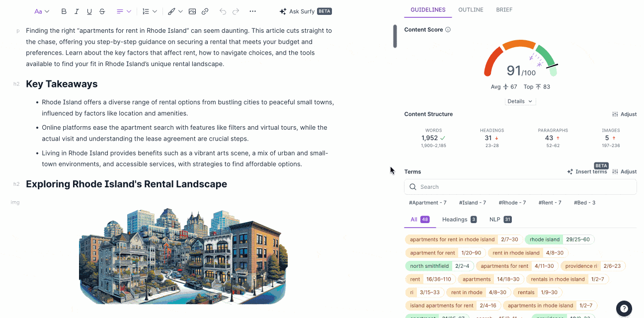Viewport: 644px width, 318px height.
Task: Open the text alignment dropdown
Action: [x=124, y=11]
